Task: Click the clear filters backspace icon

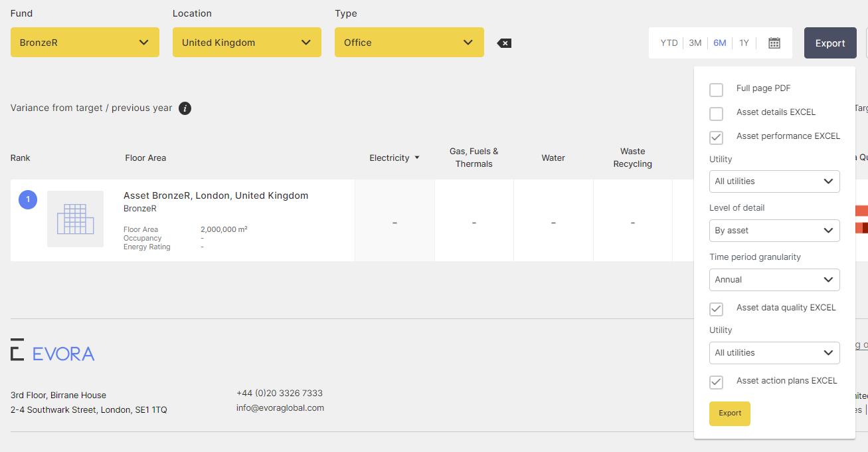Action: click(x=504, y=43)
